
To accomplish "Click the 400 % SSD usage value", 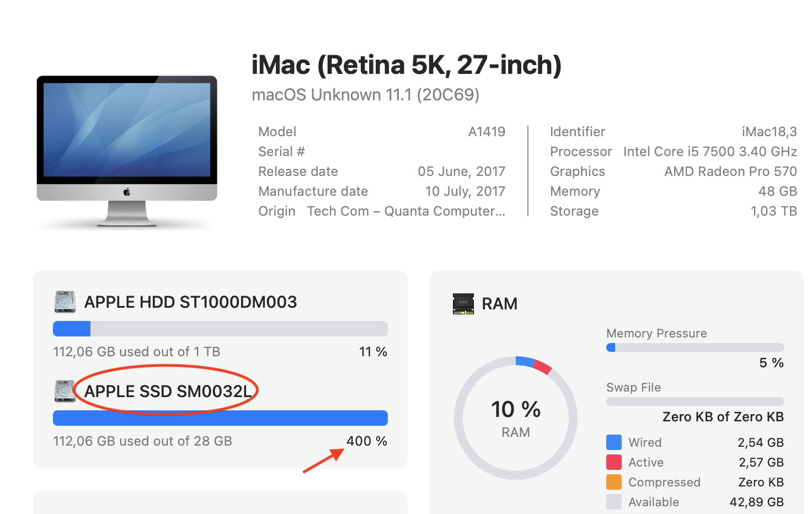I will tap(367, 441).
